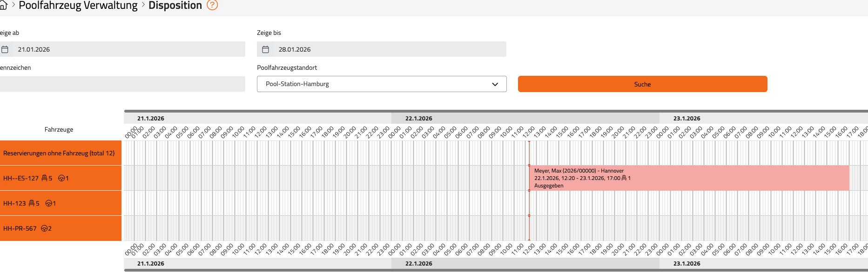Viewport: 868px width, 280px height.
Task: Go to Poolfahrzeug Verwaltung breadcrumb
Action: pyautogui.click(x=78, y=6)
